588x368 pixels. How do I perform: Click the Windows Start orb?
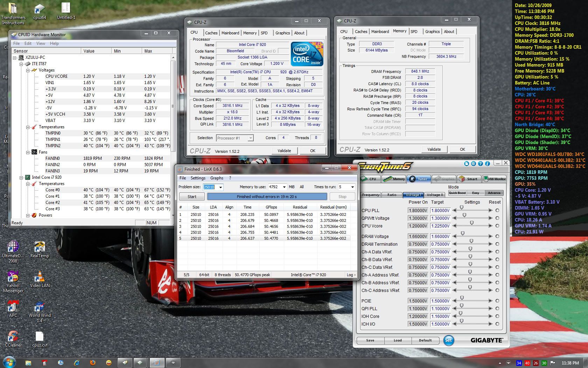[9, 362]
